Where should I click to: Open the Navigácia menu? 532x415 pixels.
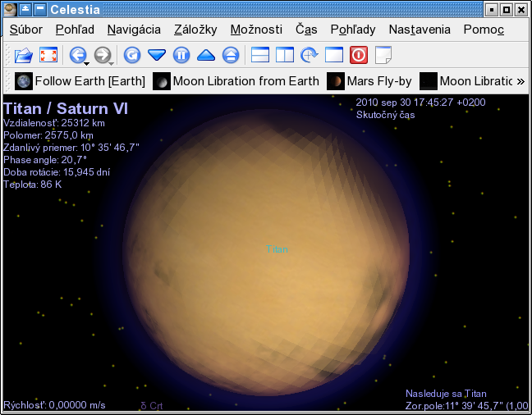point(134,30)
